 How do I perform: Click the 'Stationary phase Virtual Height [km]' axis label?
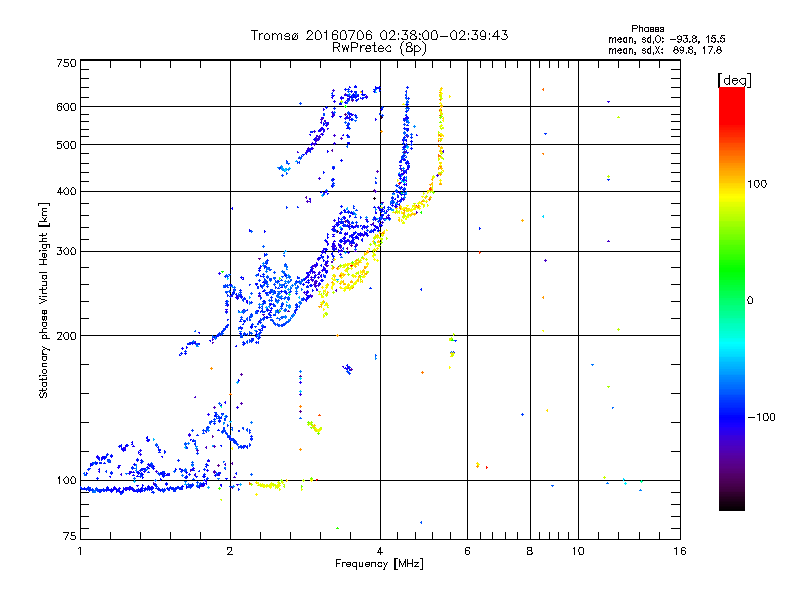point(43,300)
